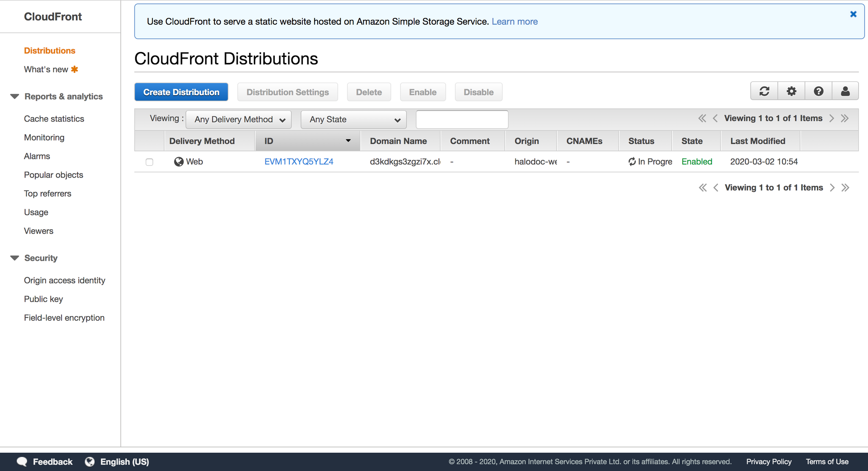Click the refresh icon button

[x=764, y=91]
